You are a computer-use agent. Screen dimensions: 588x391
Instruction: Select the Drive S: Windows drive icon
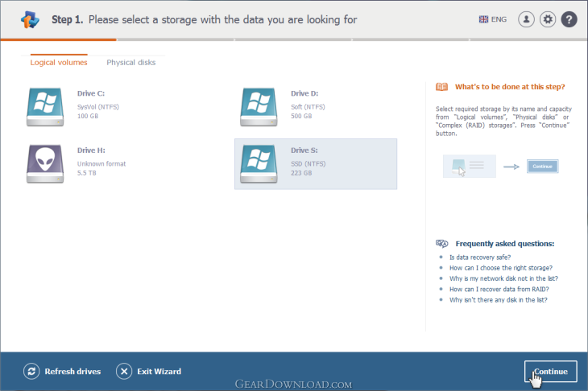259,163
